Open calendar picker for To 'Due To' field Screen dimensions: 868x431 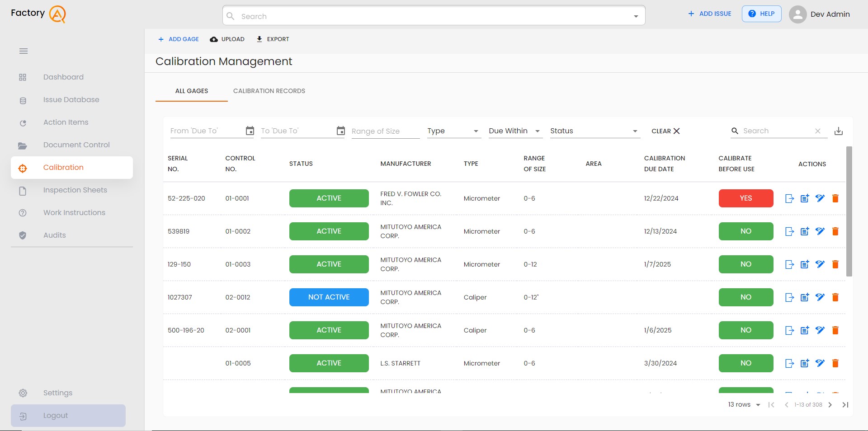pos(340,131)
